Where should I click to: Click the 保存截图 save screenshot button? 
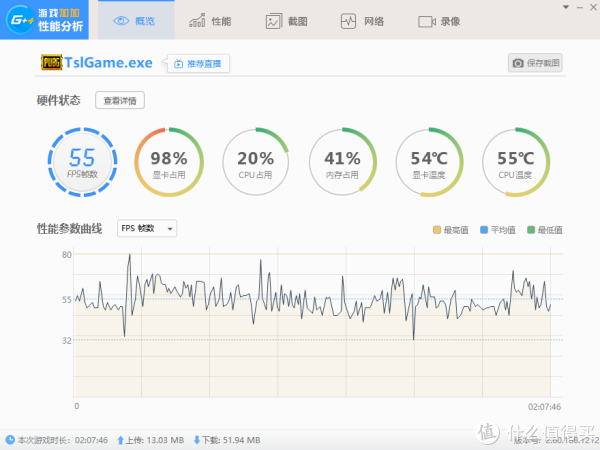click(535, 63)
